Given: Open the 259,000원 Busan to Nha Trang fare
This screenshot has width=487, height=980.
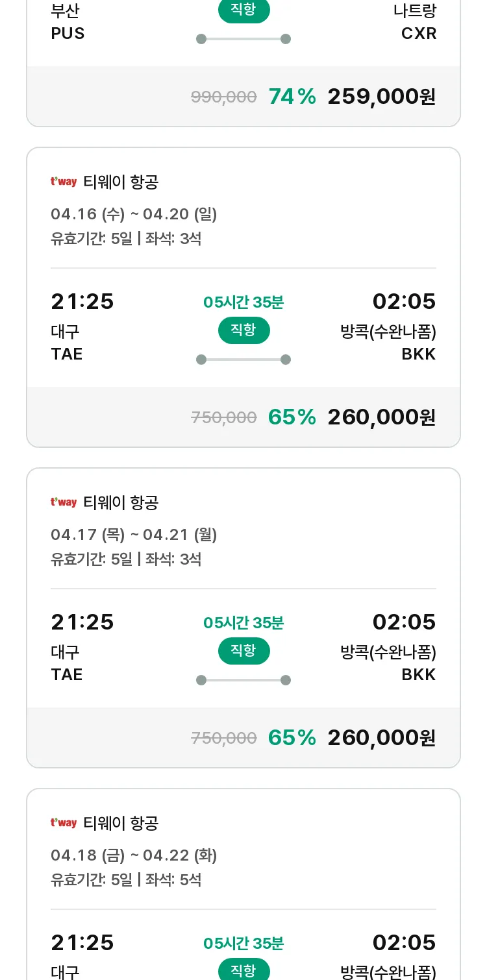Looking at the screenshot, I should pos(381,97).
